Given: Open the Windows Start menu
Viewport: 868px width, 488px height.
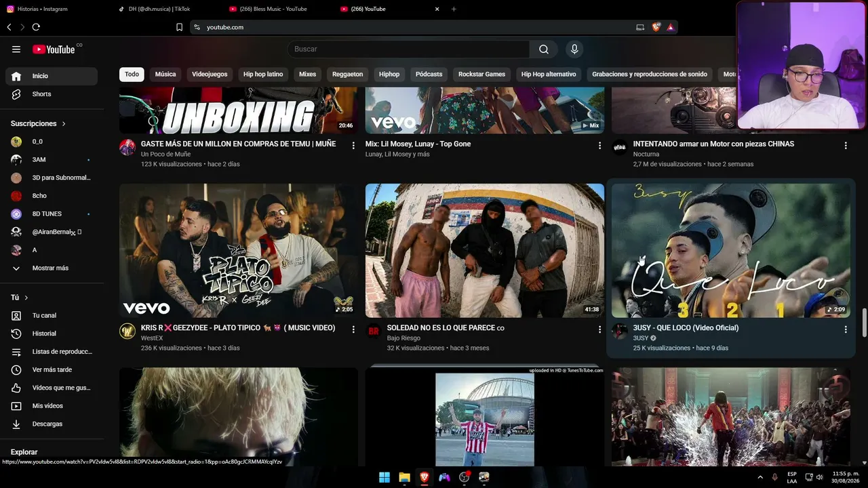Looking at the screenshot, I should (x=384, y=477).
